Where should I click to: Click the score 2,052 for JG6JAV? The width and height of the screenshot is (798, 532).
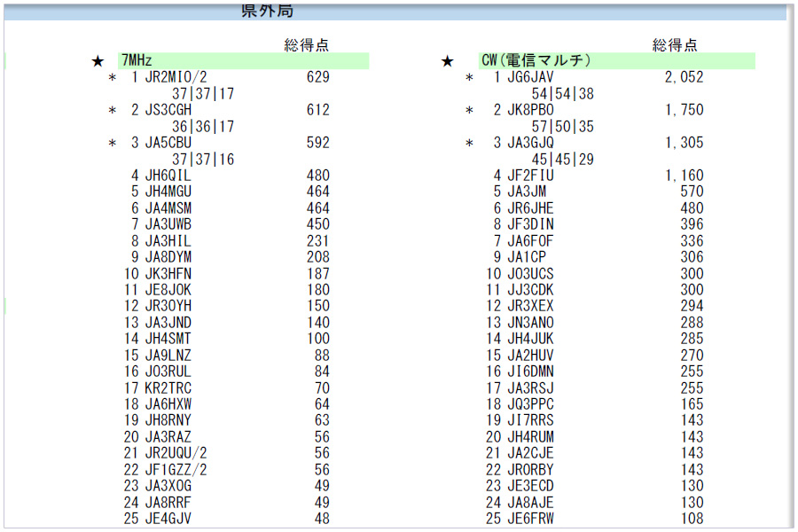(684, 77)
